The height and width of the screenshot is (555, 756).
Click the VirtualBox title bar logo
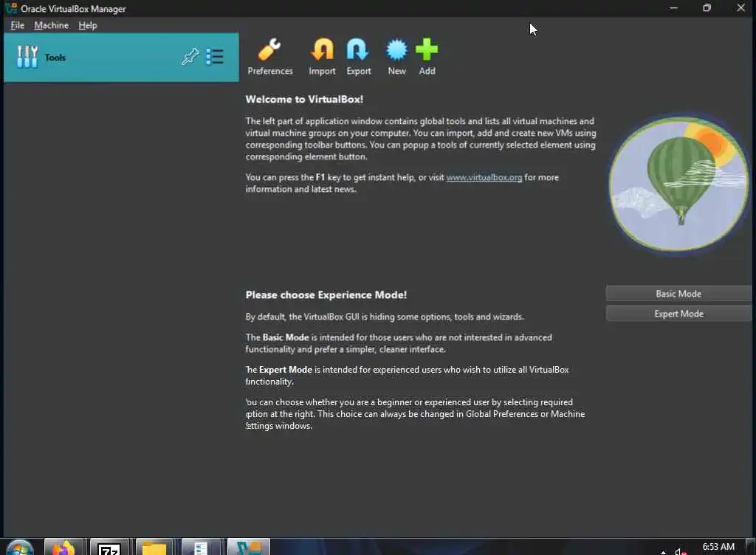(x=10, y=8)
